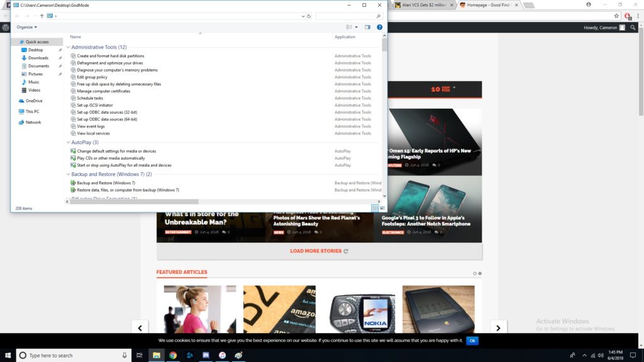644x362 pixels.
Task: Click the Chrome bookmark star icon
Action: [x=616, y=16]
